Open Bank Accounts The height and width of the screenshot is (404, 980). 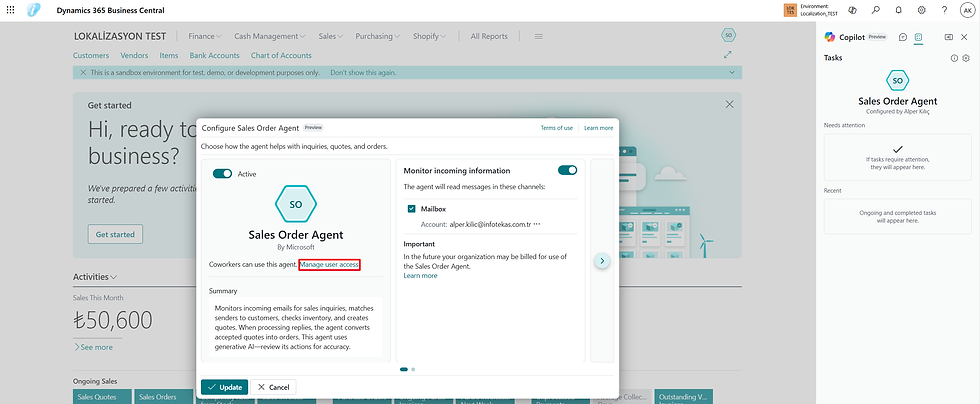click(x=214, y=56)
